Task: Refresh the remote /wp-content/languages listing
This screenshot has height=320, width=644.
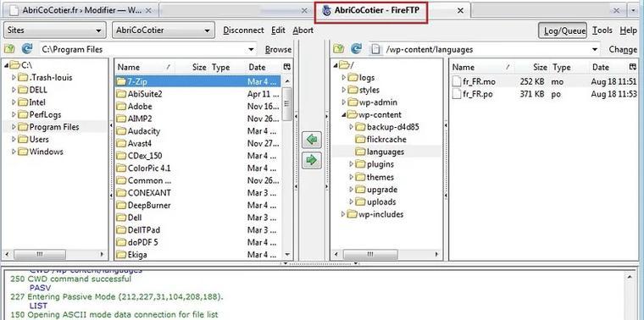Action: [356, 49]
